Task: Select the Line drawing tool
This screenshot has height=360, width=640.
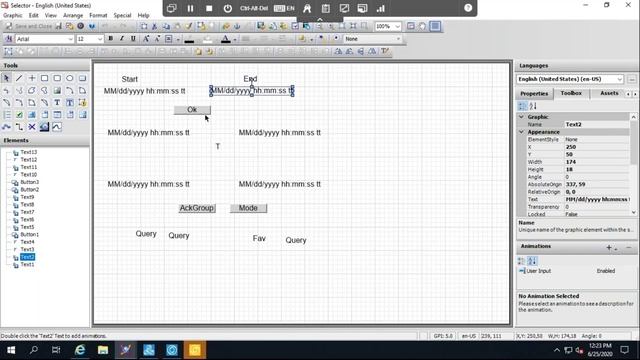Action: tap(19, 78)
